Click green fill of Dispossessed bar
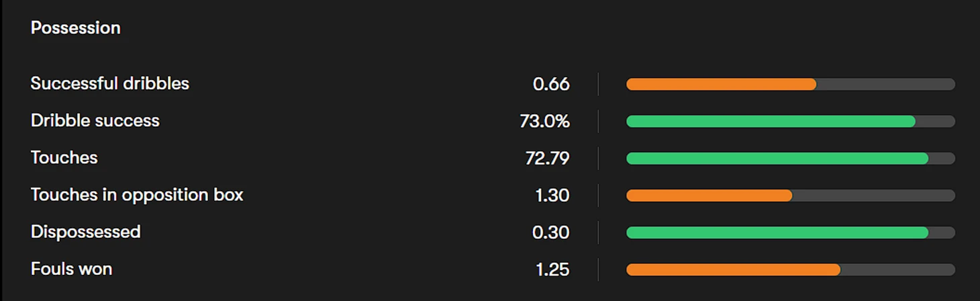Viewport: 980px width, 301px height. point(777,232)
